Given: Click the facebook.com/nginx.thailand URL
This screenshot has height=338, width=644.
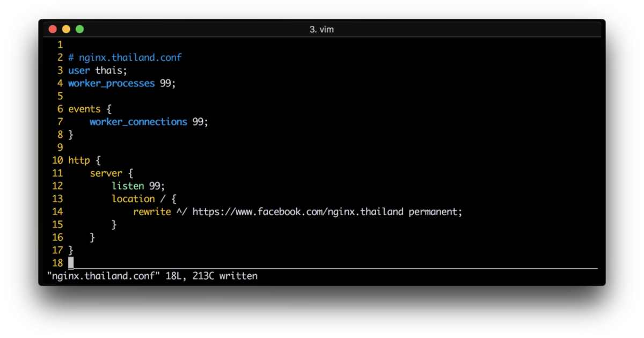Looking at the screenshot, I should pyautogui.click(x=297, y=212).
